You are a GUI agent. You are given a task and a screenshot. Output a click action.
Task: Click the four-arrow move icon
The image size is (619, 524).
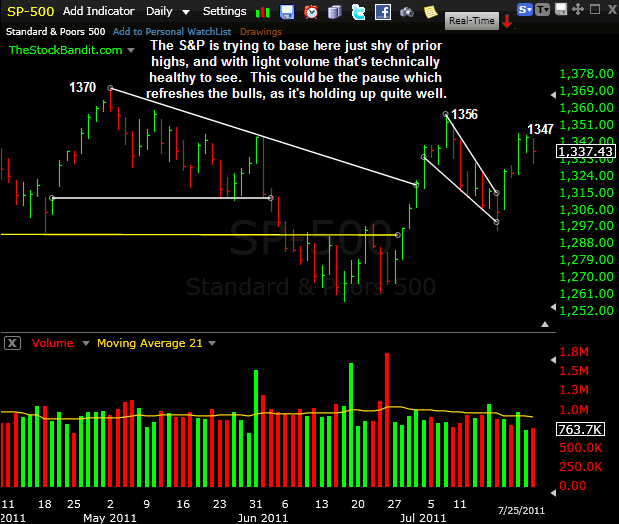[578, 9]
